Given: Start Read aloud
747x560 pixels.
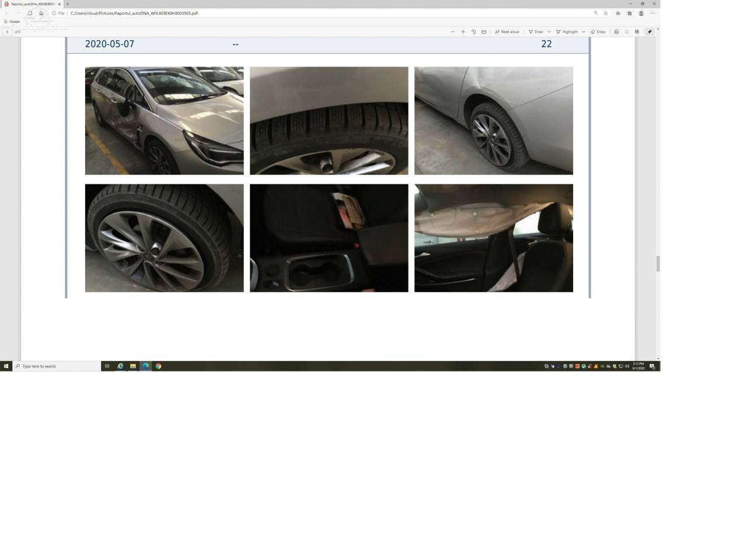Looking at the screenshot, I should (507, 32).
